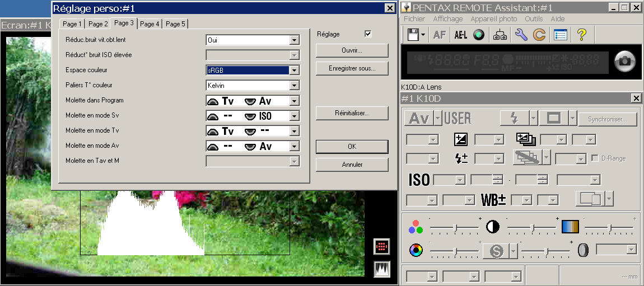
Task: Switch to Page 1 tab
Action: [x=72, y=24]
